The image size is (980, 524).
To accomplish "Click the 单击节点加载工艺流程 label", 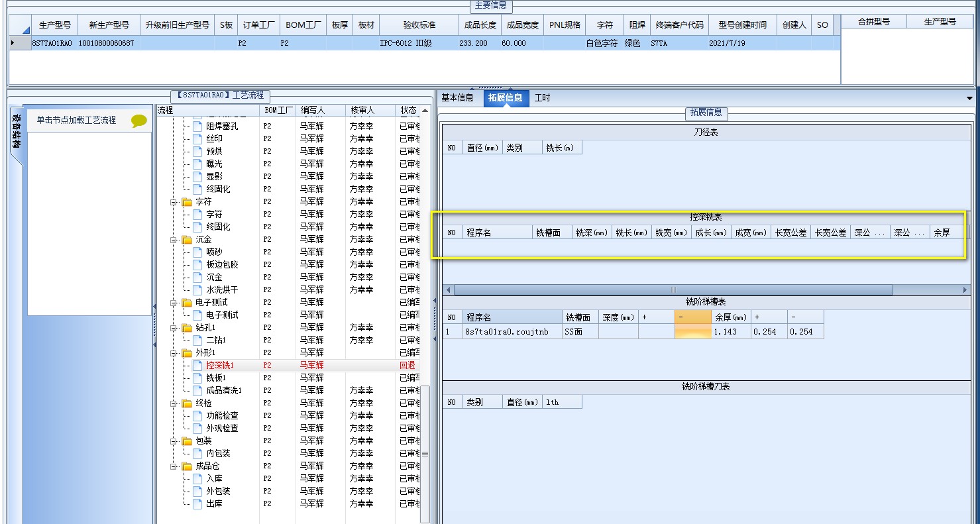I will pos(76,120).
